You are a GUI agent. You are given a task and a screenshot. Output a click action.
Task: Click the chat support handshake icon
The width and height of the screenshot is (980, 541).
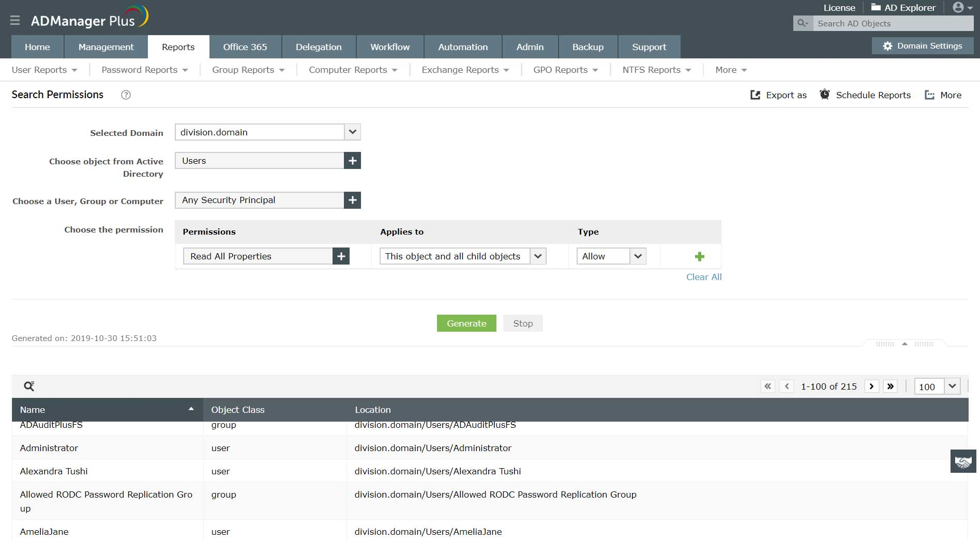[963, 461]
